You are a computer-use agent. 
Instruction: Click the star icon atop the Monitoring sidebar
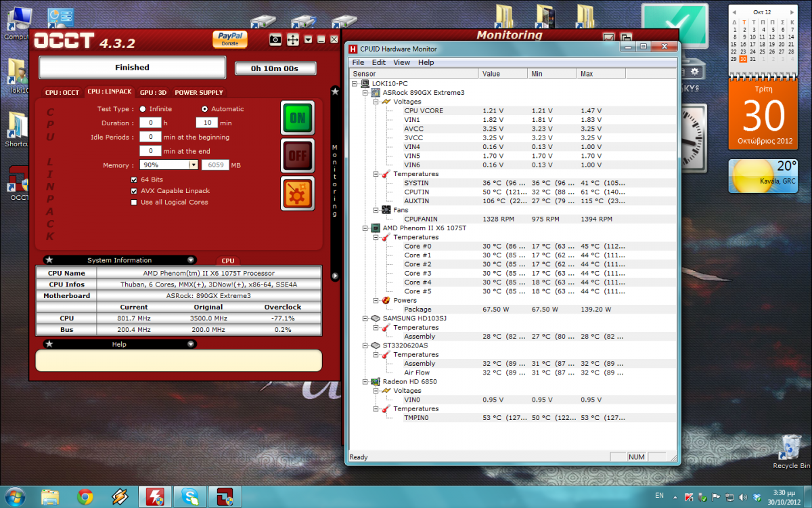pos(334,91)
